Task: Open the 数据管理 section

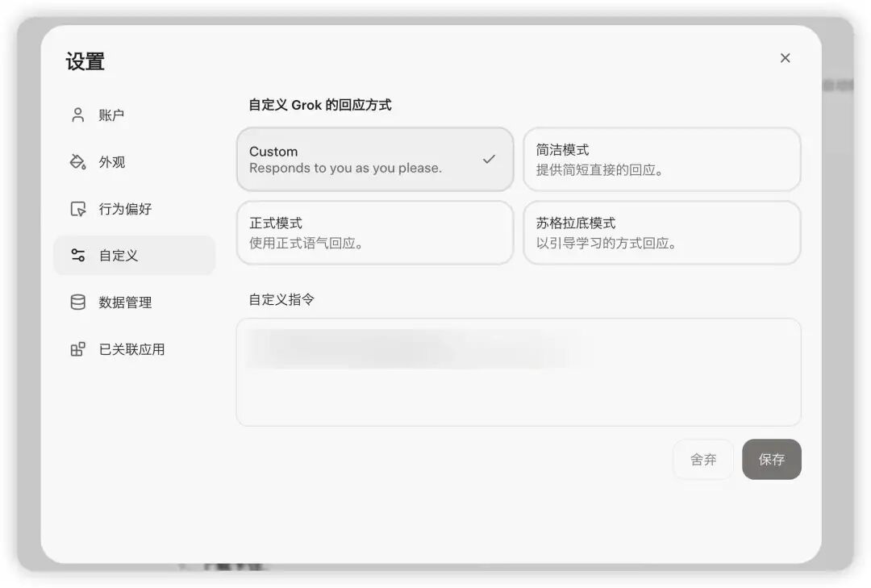Action: (x=135, y=302)
